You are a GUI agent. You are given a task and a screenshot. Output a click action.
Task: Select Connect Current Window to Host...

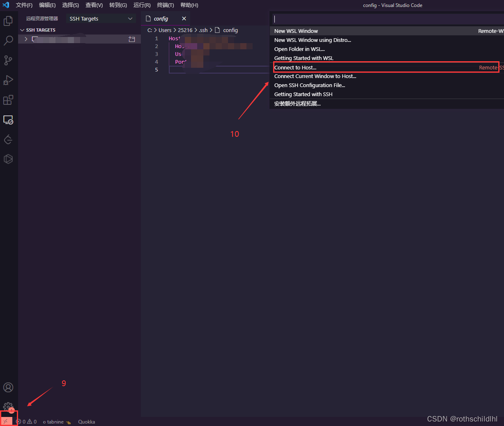point(387,76)
